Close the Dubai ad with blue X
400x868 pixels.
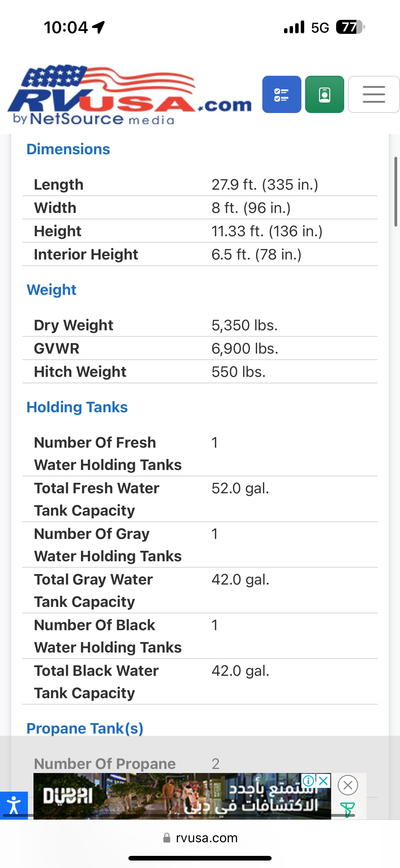pyautogui.click(x=324, y=780)
